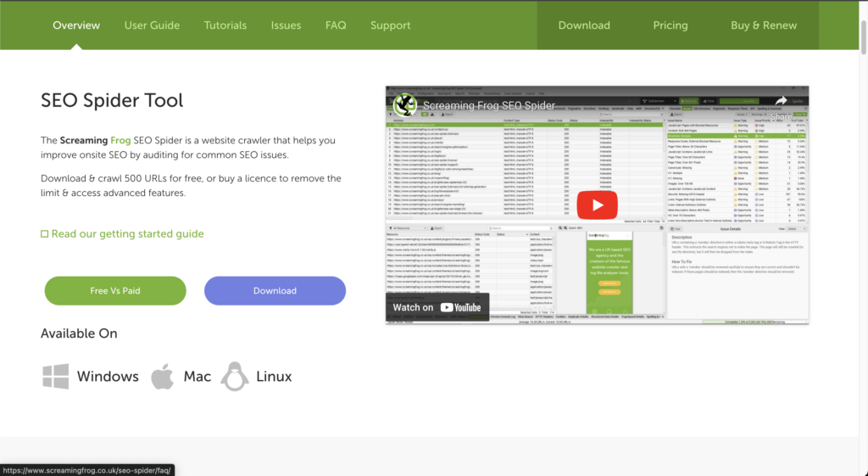This screenshot has width=868, height=476.
Task: Click the SEO Spider Tool heading
Action: (x=112, y=100)
